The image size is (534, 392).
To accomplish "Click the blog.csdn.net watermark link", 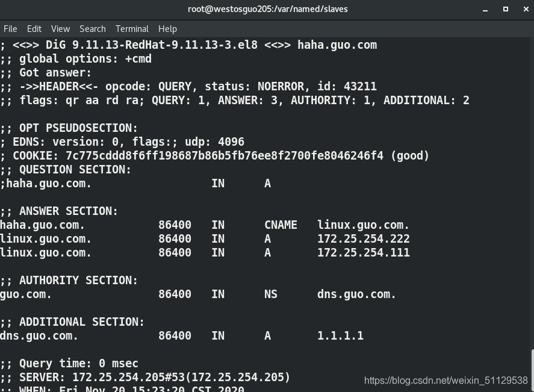I will (x=446, y=381).
